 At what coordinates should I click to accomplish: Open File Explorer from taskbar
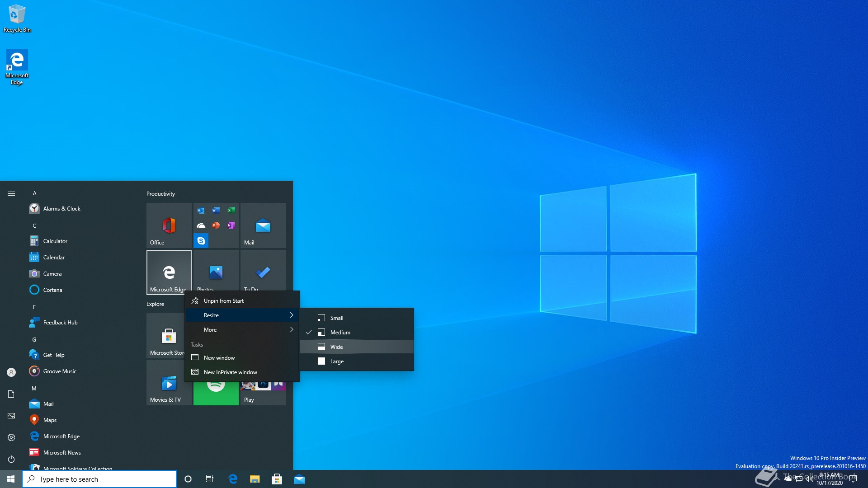click(255, 479)
